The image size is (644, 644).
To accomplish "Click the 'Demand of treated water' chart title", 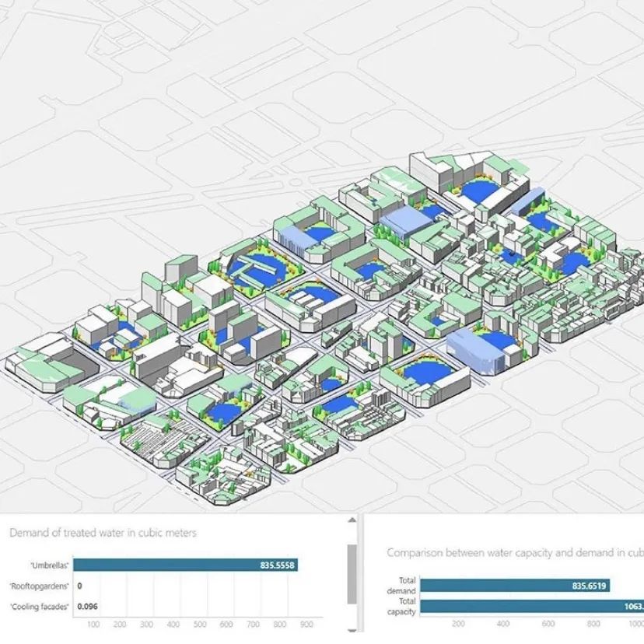I will pyautogui.click(x=103, y=533).
